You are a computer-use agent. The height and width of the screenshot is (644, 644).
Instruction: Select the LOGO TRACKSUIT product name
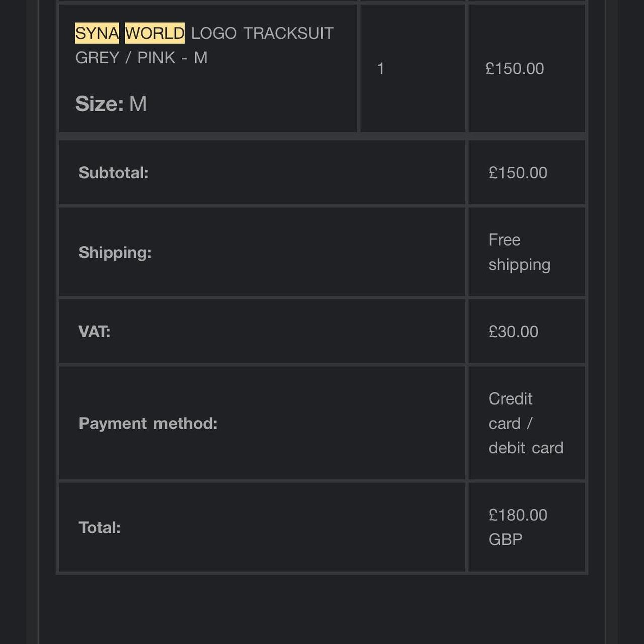click(262, 33)
